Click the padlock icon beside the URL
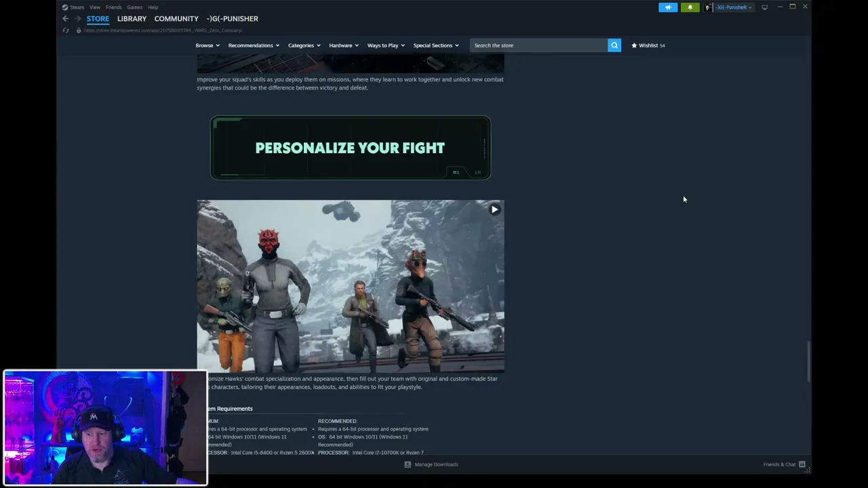868x488 pixels. tap(79, 30)
